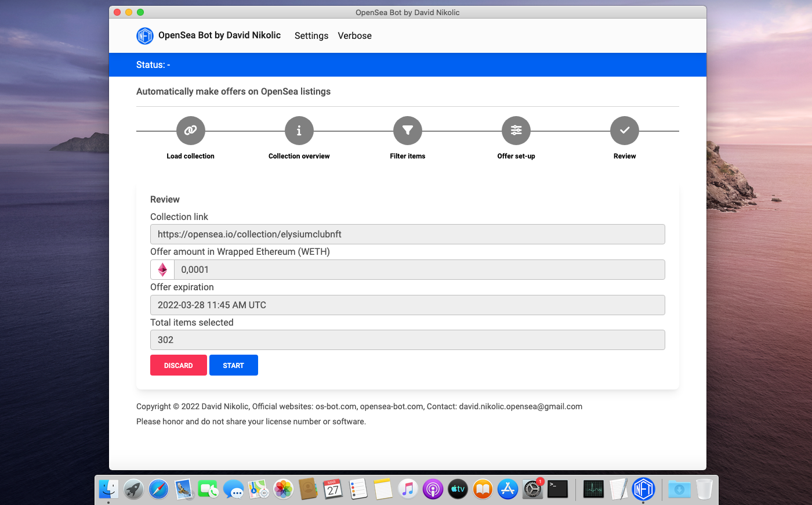This screenshot has width=812, height=505.
Task: Open Calendar showing 27 in dock
Action: [x=333, y=489]
